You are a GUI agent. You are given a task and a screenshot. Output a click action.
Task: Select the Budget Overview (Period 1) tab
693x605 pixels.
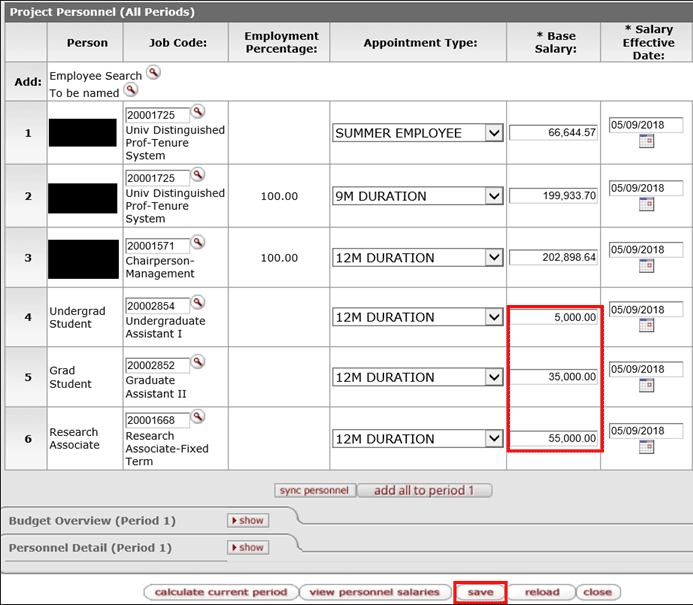coord(92,521)
